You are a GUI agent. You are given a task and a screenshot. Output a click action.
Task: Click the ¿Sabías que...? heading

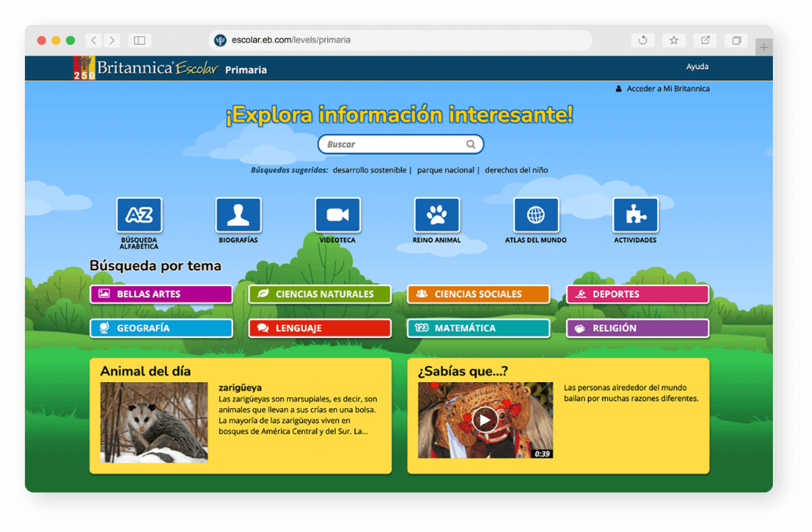coord(463,371)
